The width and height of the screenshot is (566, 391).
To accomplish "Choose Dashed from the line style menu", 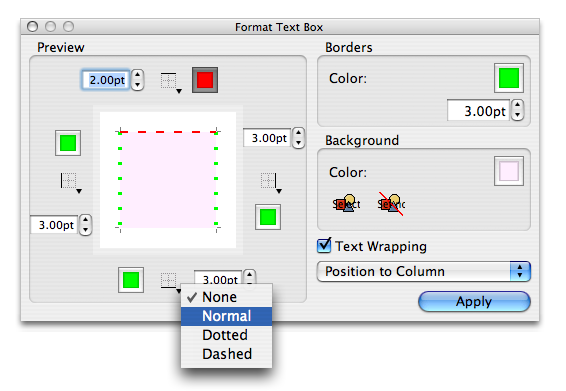I will [226, 354].
